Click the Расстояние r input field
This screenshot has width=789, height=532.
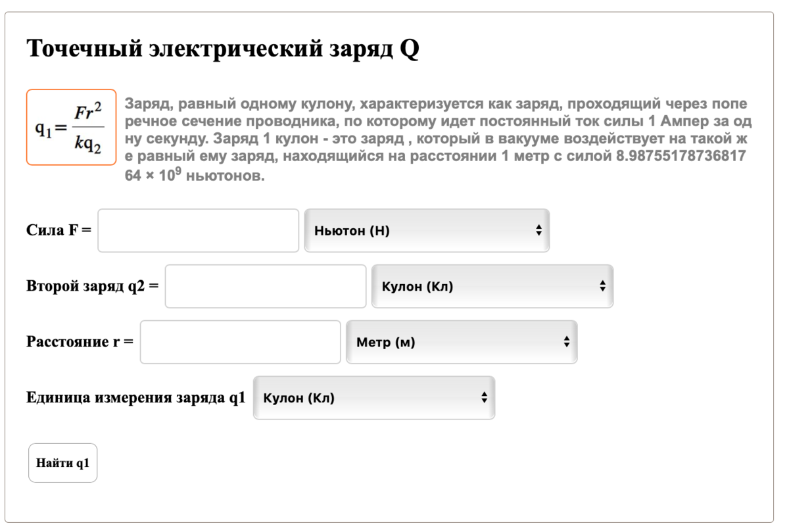click(x=241, y=342)
